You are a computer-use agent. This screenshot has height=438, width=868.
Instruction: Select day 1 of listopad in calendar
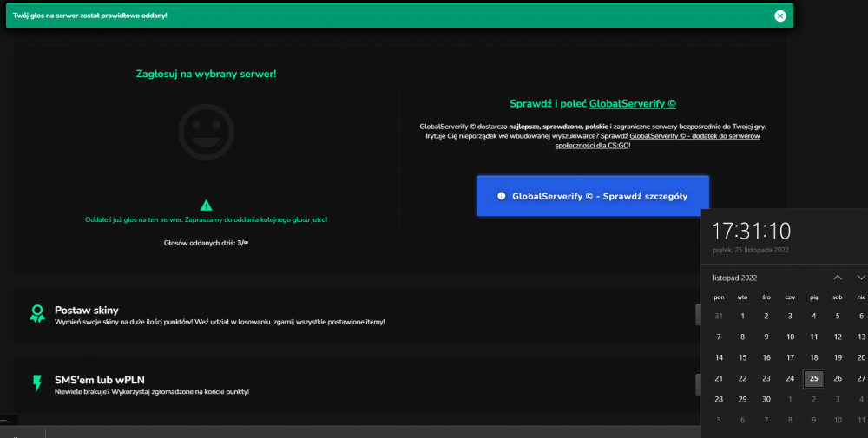(x=742, y=316)
